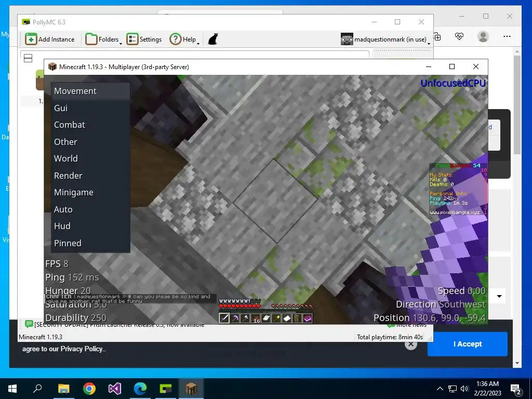Open PollyMC Settings
Viewport: 532px width, 399px height.
144,39
